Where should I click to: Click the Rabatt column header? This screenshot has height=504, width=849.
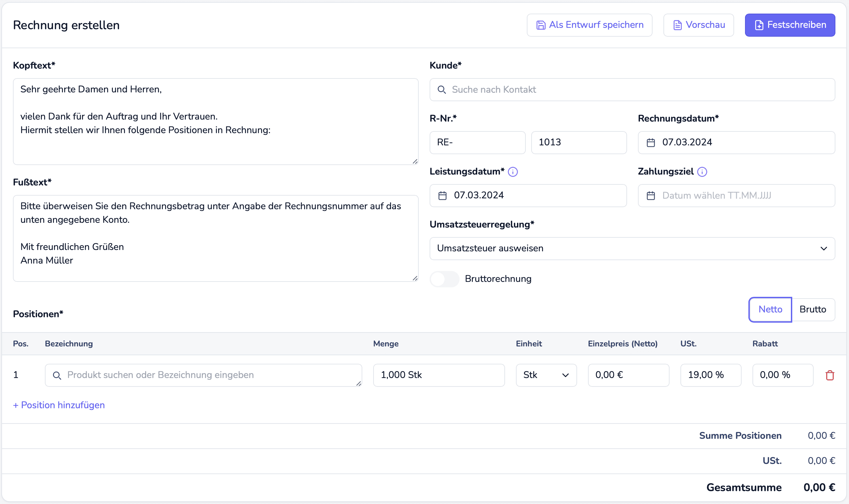765,344
